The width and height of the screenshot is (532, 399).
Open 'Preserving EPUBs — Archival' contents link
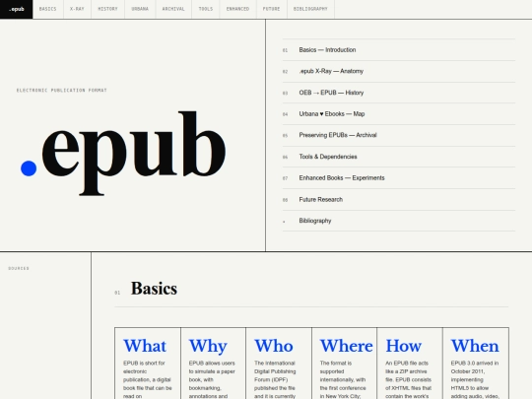[399, 135]
